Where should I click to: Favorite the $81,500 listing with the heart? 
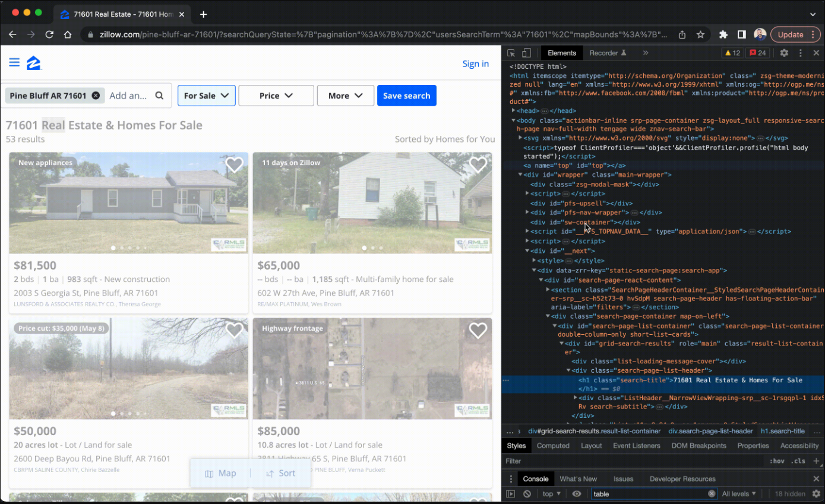coord(234,164)
